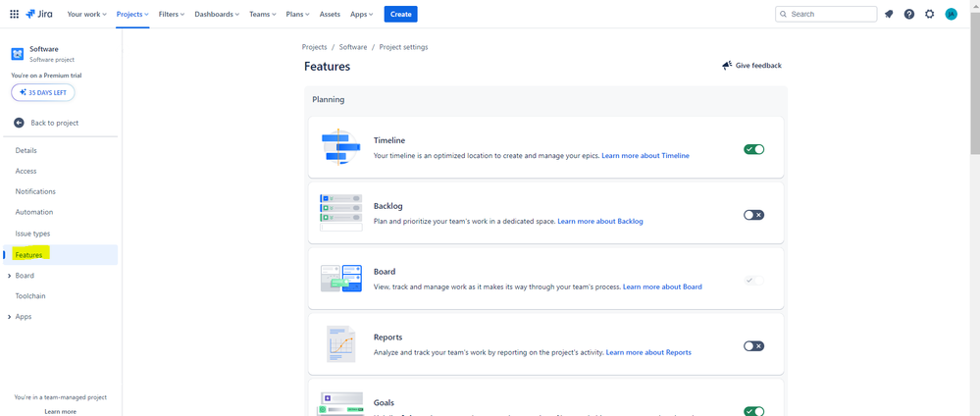Screen dimensions: 980x416
Task: Click the Create button
Action: [x=400, y=14]
